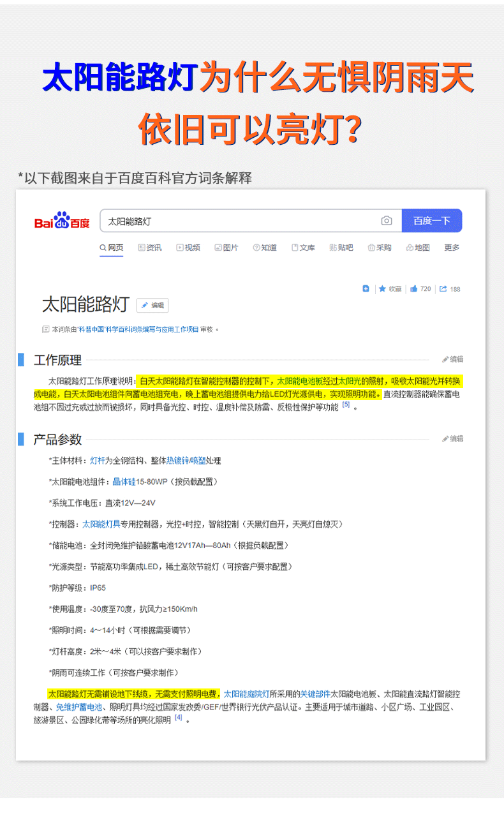Click the 科普中国 review link
The height and width of the screenshot is (825, 504).
pyautogui.click(x=91, y=329)
